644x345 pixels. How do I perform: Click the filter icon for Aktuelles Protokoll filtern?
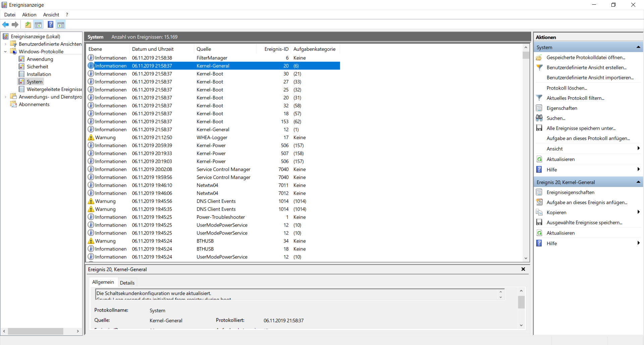[x=539, y=98]
